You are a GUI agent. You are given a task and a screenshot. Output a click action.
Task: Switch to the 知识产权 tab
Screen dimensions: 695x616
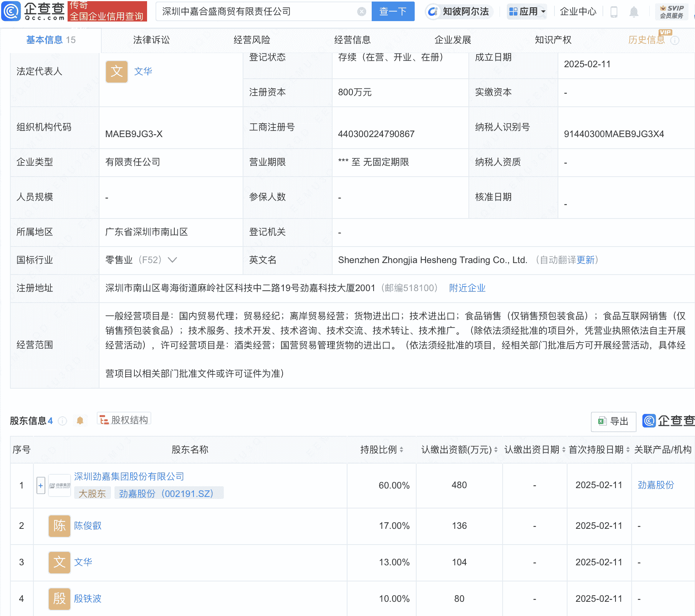pos(552,40)
